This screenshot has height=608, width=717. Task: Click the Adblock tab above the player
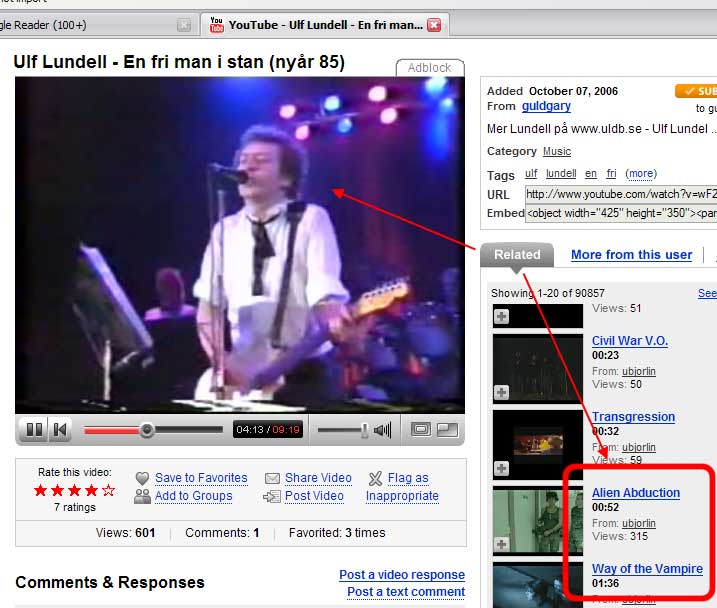coord(430,68)
